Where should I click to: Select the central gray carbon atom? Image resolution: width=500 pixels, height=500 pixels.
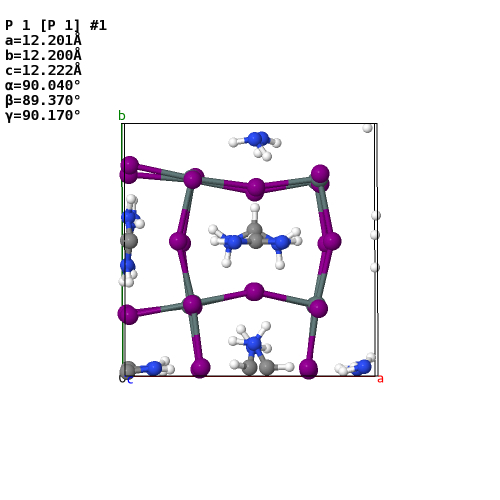[255, 236]
